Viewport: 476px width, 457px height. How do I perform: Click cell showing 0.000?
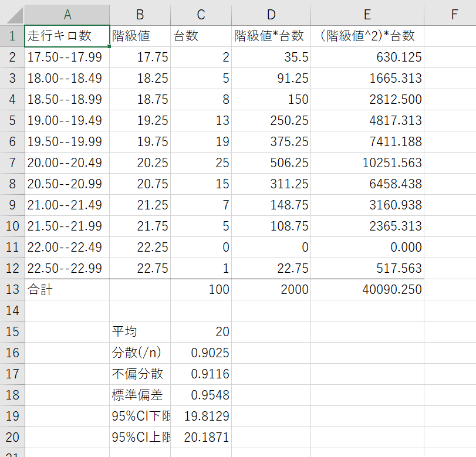pyautogui.click(x=367, y=248)
